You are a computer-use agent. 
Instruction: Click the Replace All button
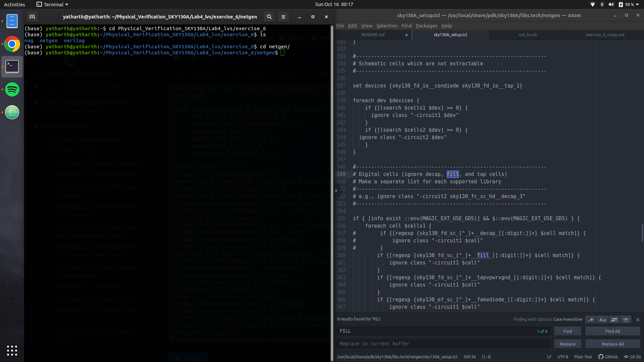tap(612, 344)
